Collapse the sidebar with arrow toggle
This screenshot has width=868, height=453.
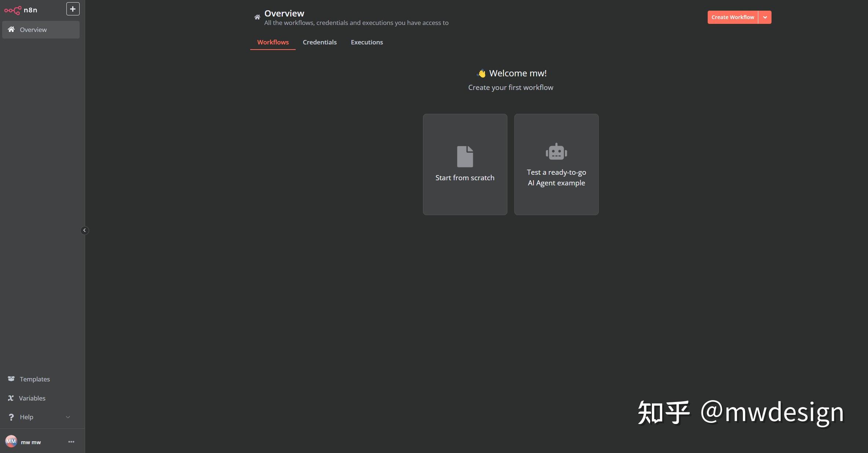click(x=84, y=230)
